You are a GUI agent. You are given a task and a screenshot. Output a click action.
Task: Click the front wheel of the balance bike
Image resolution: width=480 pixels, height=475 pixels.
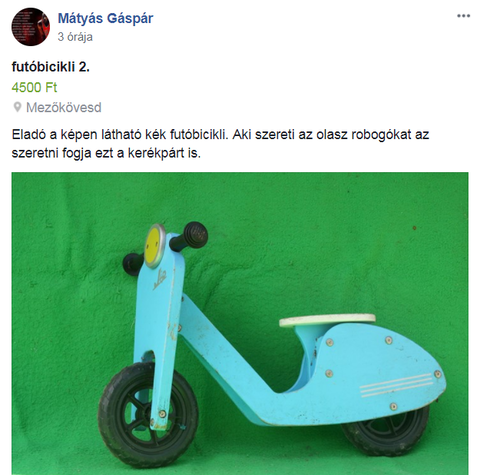pyautogui.click(x=148, y=415)
